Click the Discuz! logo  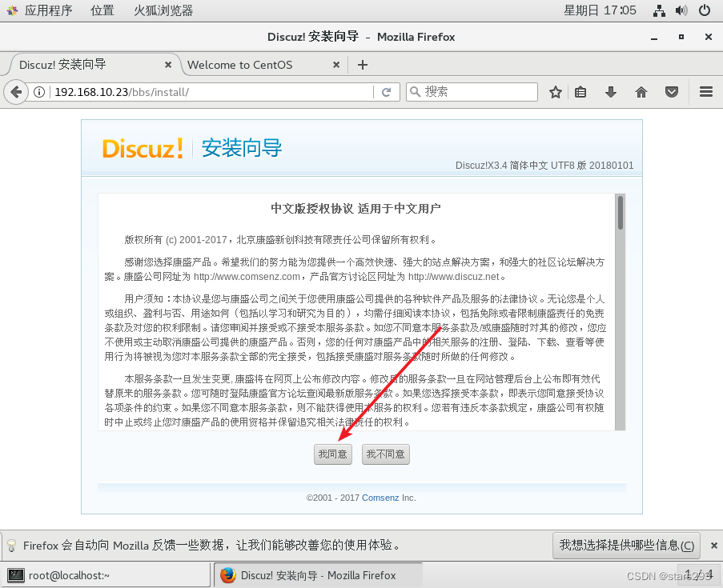coord(143,148)
